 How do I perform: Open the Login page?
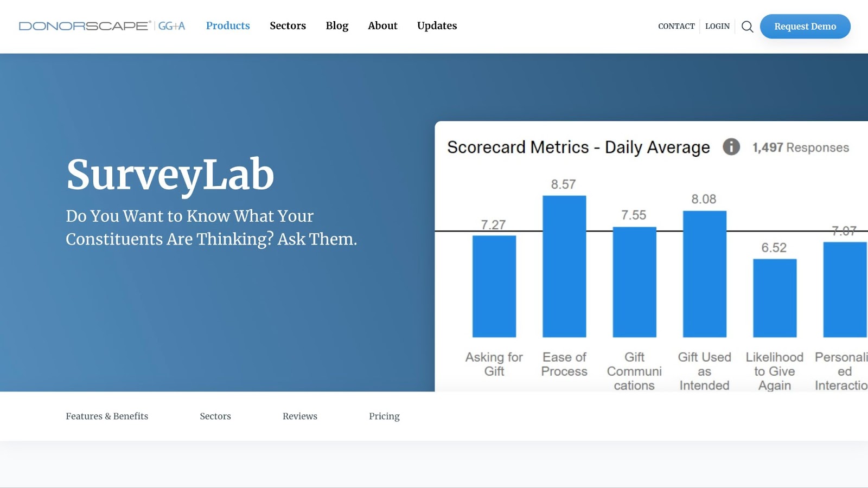coord(717,26)
